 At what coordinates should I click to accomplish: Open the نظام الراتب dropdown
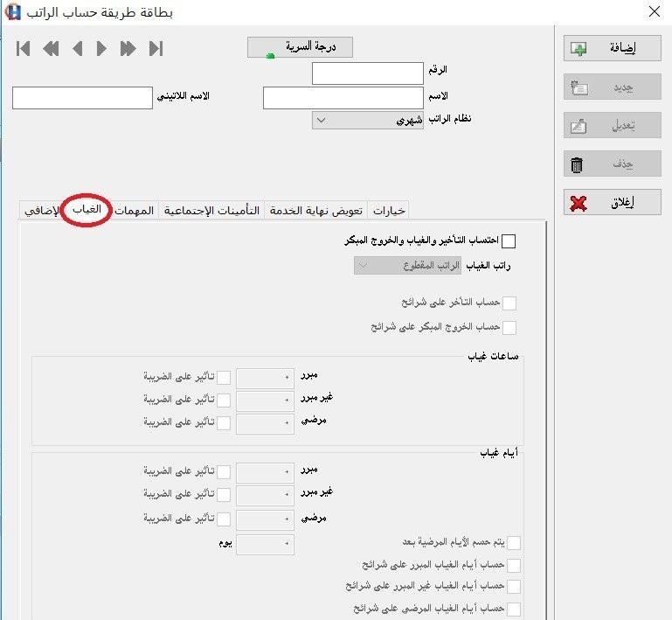(367, 121)
